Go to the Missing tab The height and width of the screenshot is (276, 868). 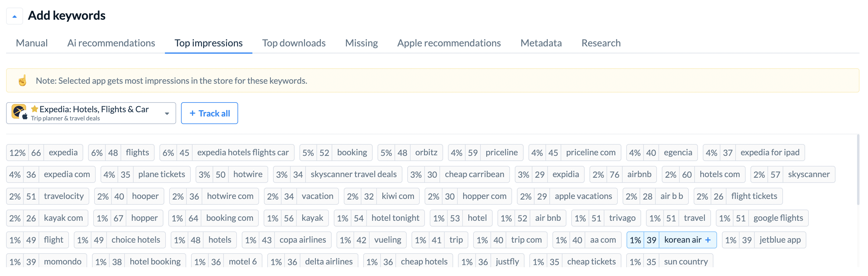click(x=361, y=43)
